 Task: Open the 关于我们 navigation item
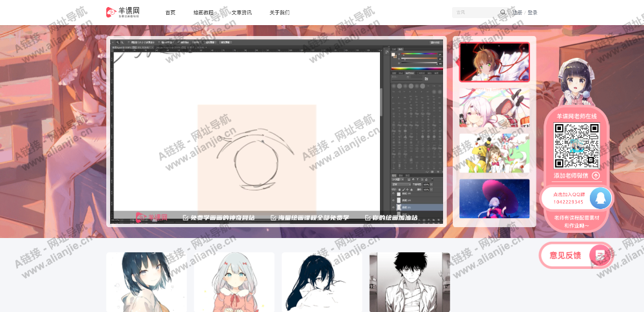point(279,13)
